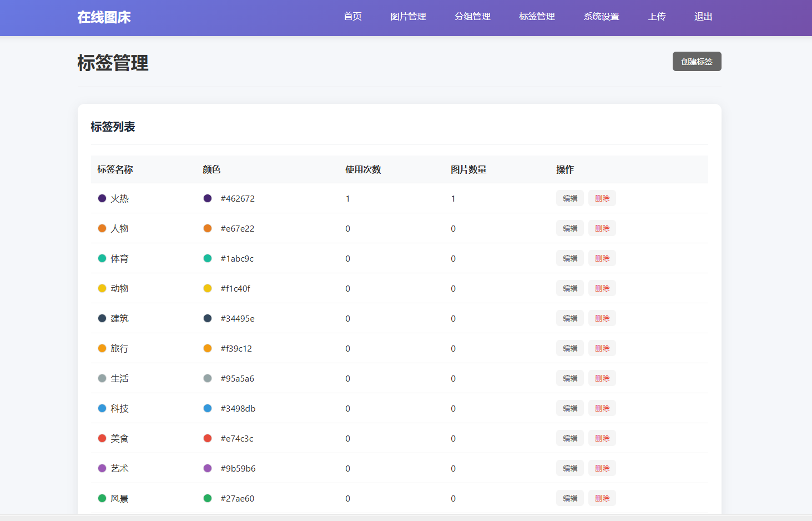Click the green dot before the 风景 name
The width and height of the screenshot is (812, 521).
pos(102,498)
